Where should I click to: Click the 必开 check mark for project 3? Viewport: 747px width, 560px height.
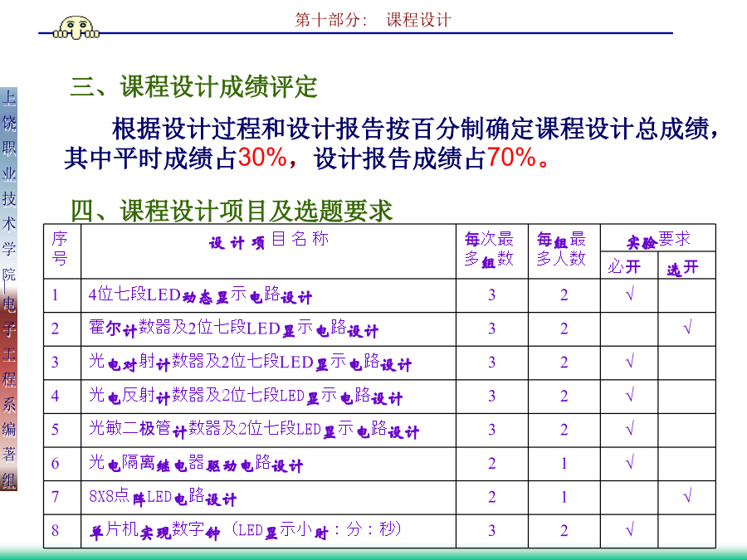(x=629, y=362)
